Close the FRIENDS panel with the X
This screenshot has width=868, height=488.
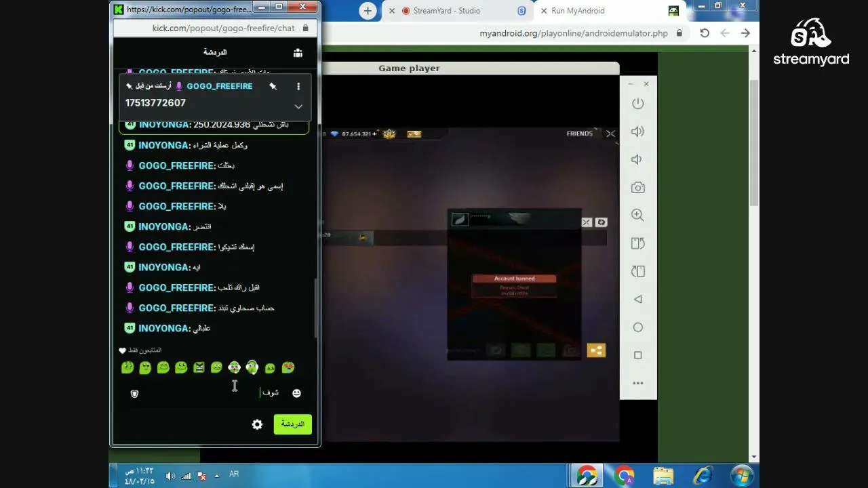[610, 134]
